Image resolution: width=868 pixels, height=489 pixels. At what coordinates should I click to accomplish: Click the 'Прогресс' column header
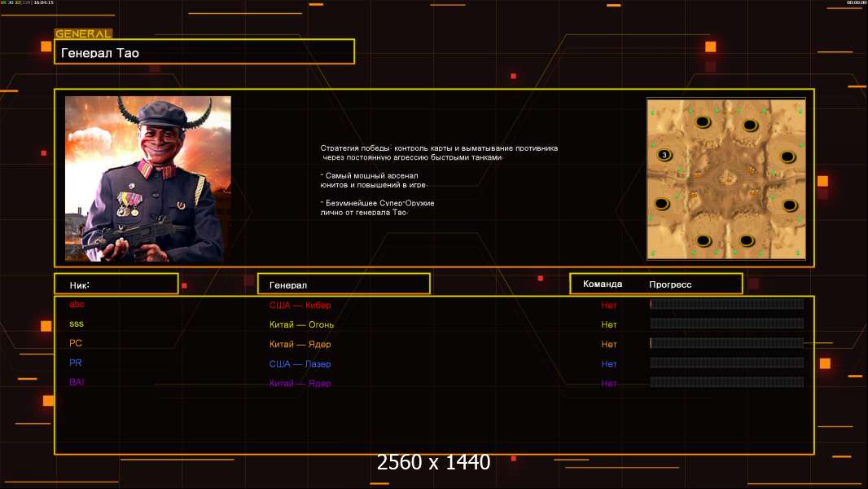click(670, 284)
